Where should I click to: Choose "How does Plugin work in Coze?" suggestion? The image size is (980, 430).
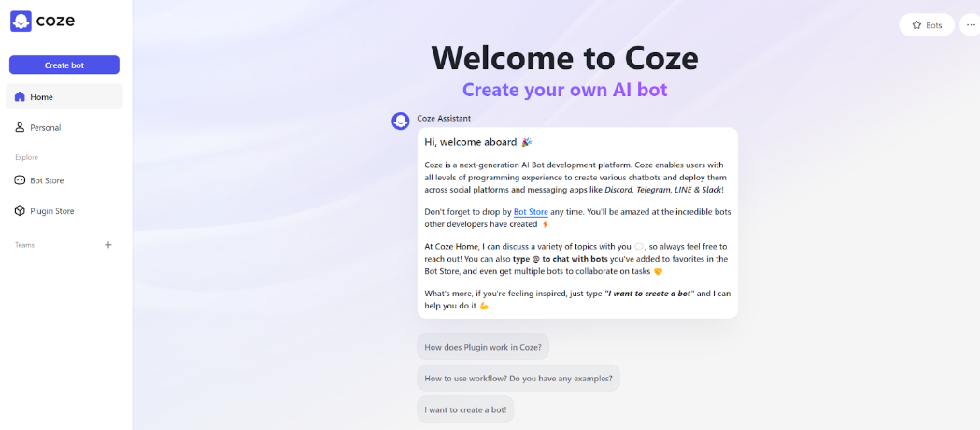click(x=483, y=346)
